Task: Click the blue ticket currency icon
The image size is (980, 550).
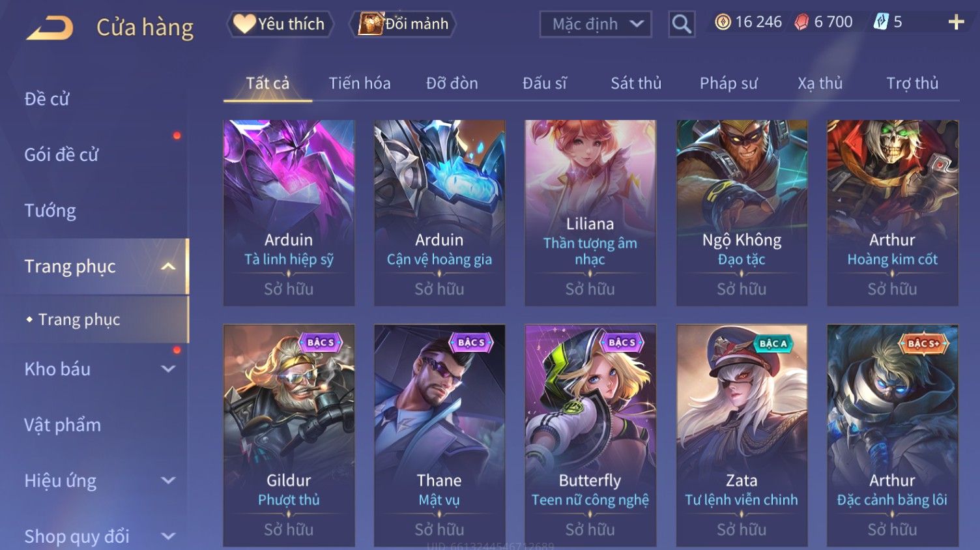Action: tap(880, 22)
